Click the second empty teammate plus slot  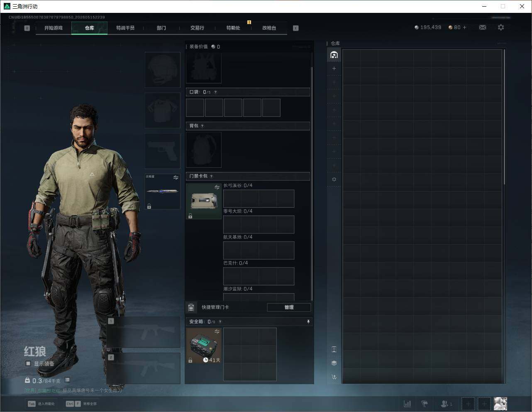484,404
